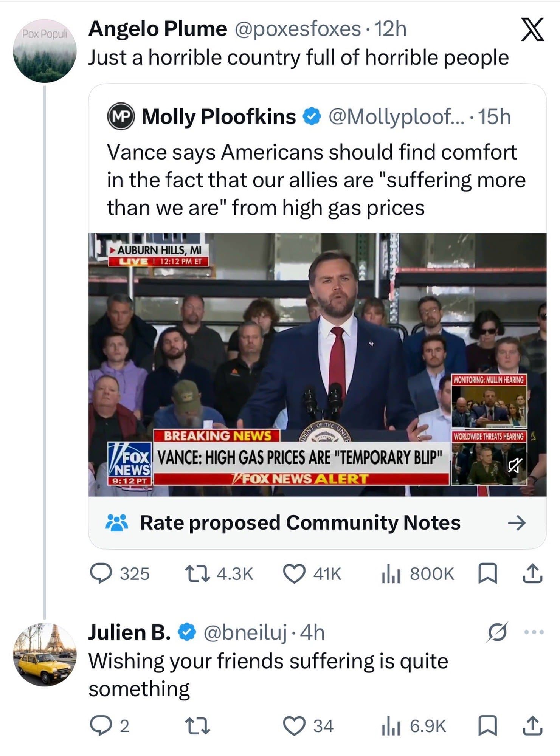This screenshot has height=756, width=560.
Task: Open Rate proposed Community Notes arrow
Action: [x=517, y=523]
